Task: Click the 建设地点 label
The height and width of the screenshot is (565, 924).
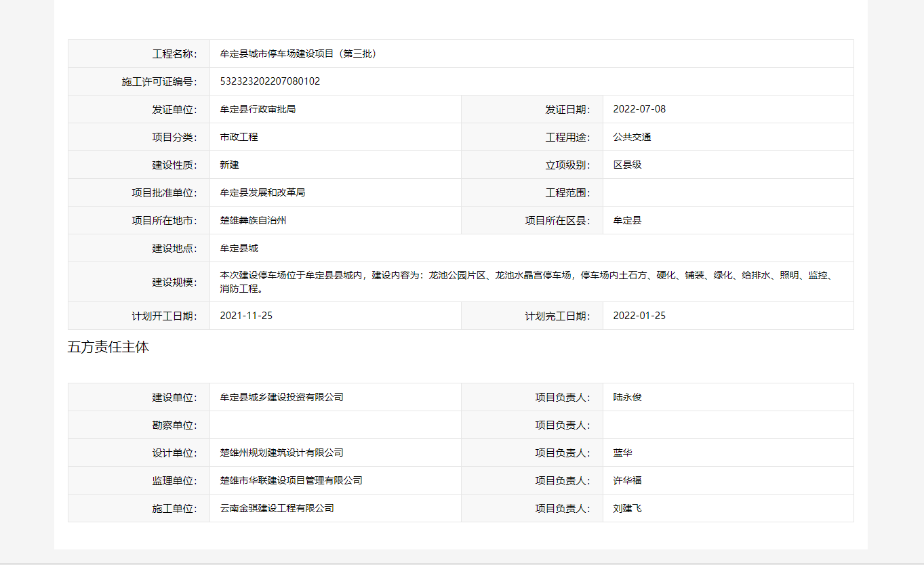Action: [174, 248]
